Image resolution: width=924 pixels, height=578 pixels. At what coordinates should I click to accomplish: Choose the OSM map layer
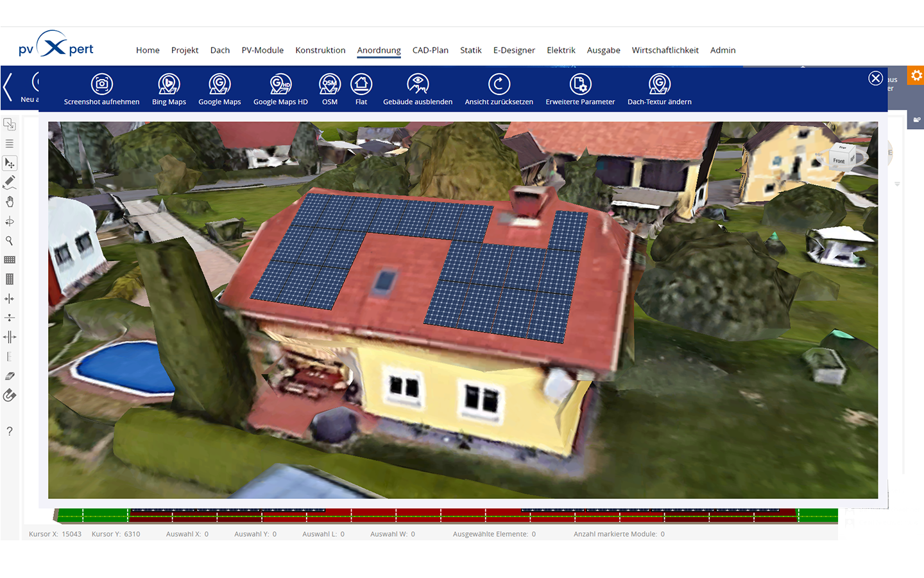pyautogui.click(x=329, y=85)
